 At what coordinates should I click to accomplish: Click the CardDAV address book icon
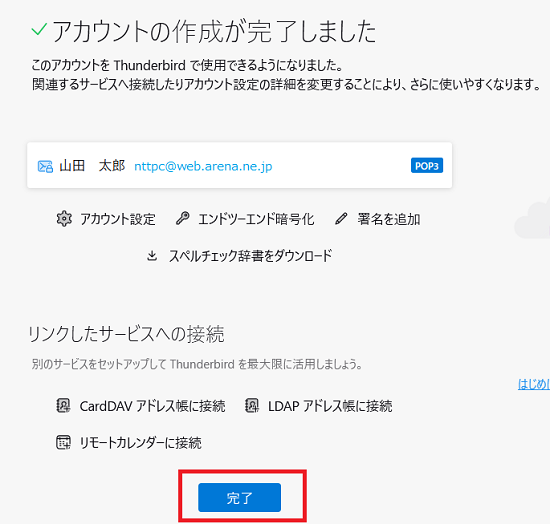pos(63,406)
